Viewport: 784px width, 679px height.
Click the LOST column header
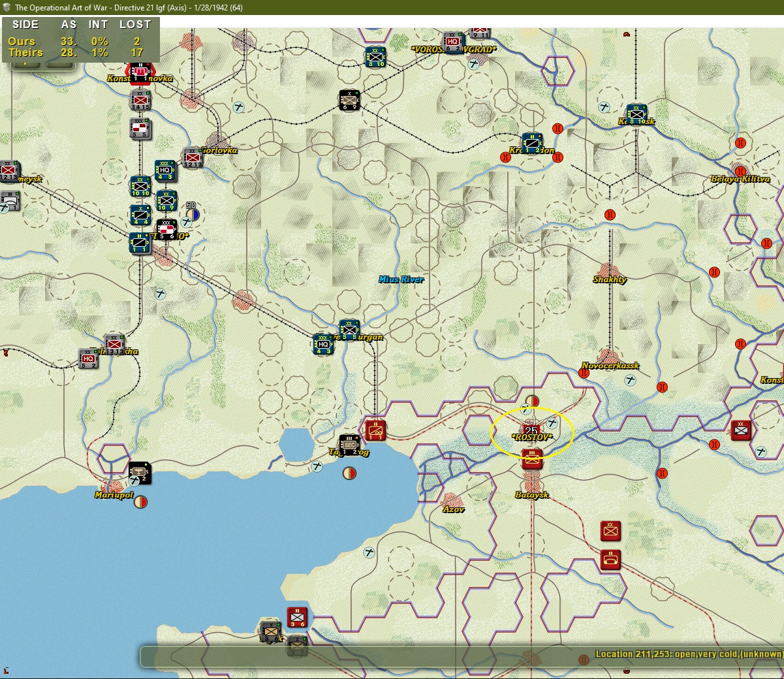pyautogui.click(x=135, y=24)
